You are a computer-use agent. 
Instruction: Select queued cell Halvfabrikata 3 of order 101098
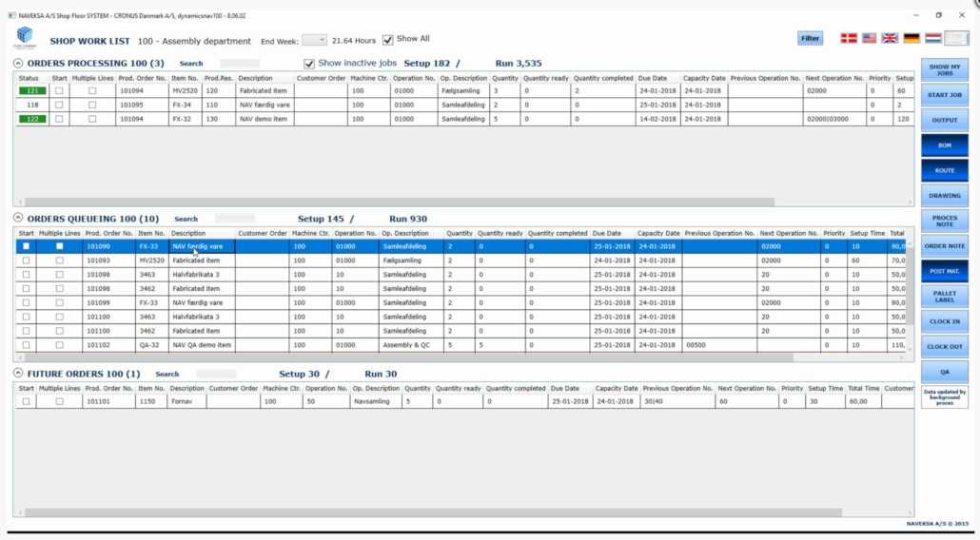coord(202,275)
